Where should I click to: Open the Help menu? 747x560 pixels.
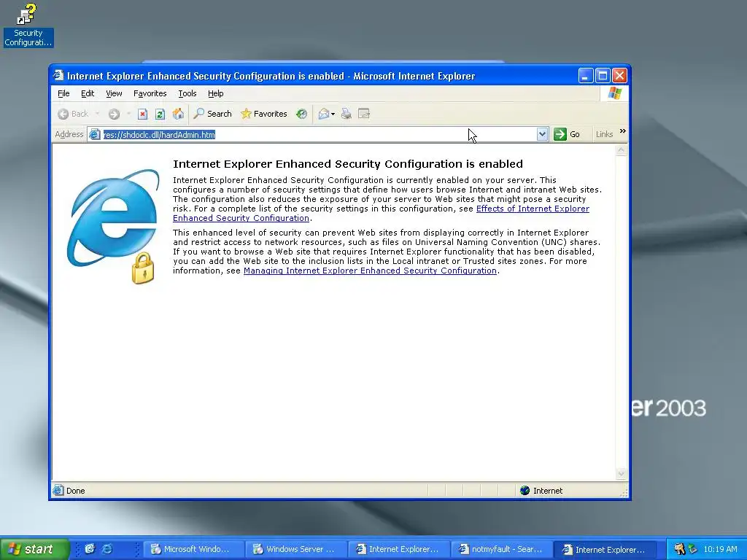coord(215,93)
